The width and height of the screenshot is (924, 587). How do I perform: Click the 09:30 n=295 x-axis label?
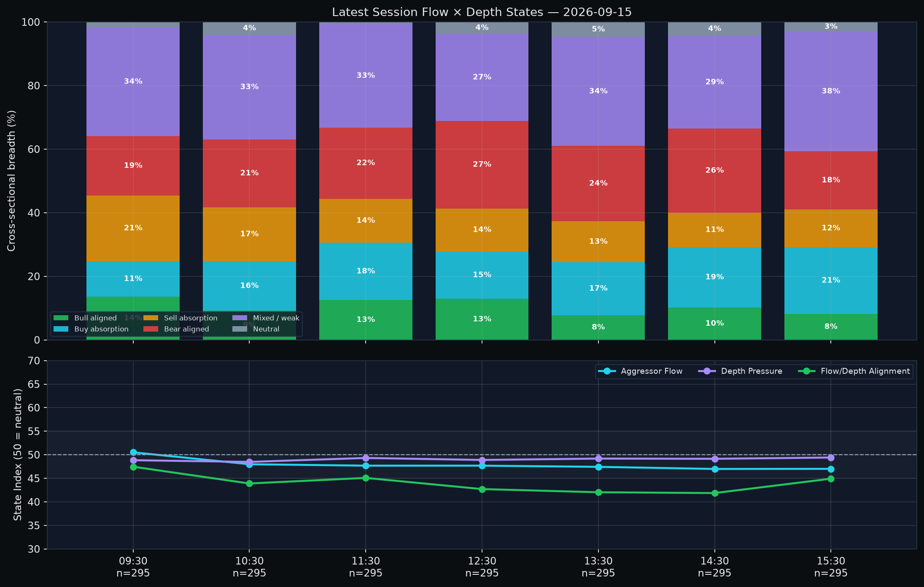click(x=133, y=567)
